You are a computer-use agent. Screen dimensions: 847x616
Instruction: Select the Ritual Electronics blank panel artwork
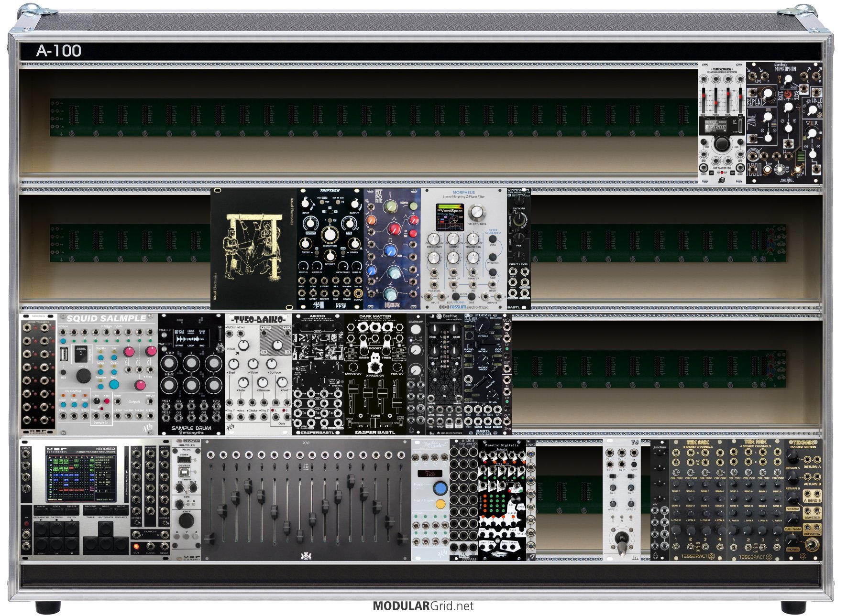[252, 249]
